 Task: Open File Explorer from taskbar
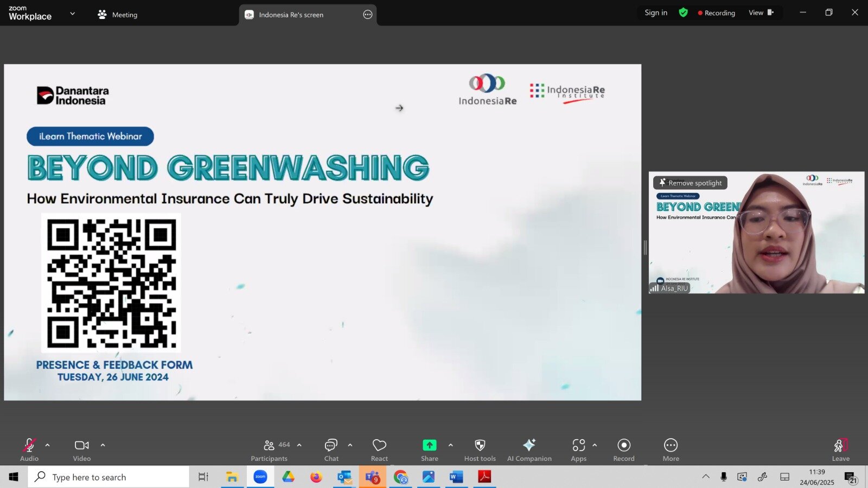tap(232, 477)
